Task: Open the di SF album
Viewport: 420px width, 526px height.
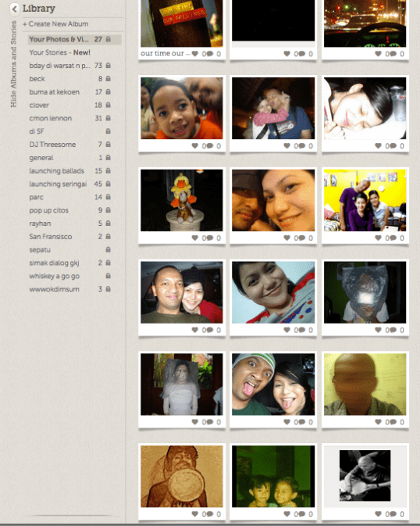Action: tap(37, 131)
